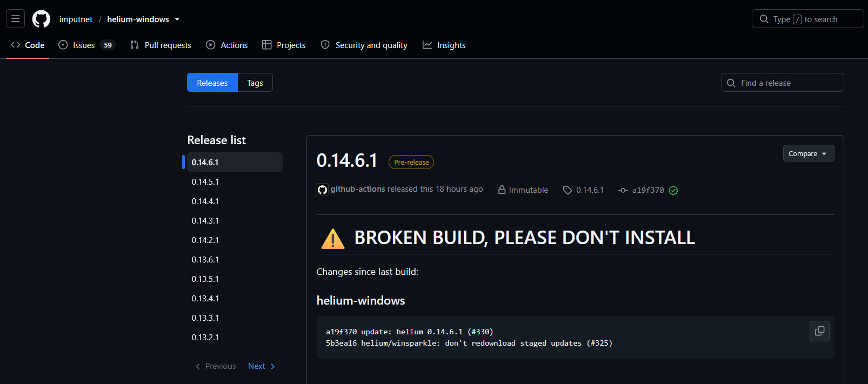The height and width of the screenshot is (384, 868).
Task: Select release 0.14.2.1 in the list
Action: tap(235, 240)
